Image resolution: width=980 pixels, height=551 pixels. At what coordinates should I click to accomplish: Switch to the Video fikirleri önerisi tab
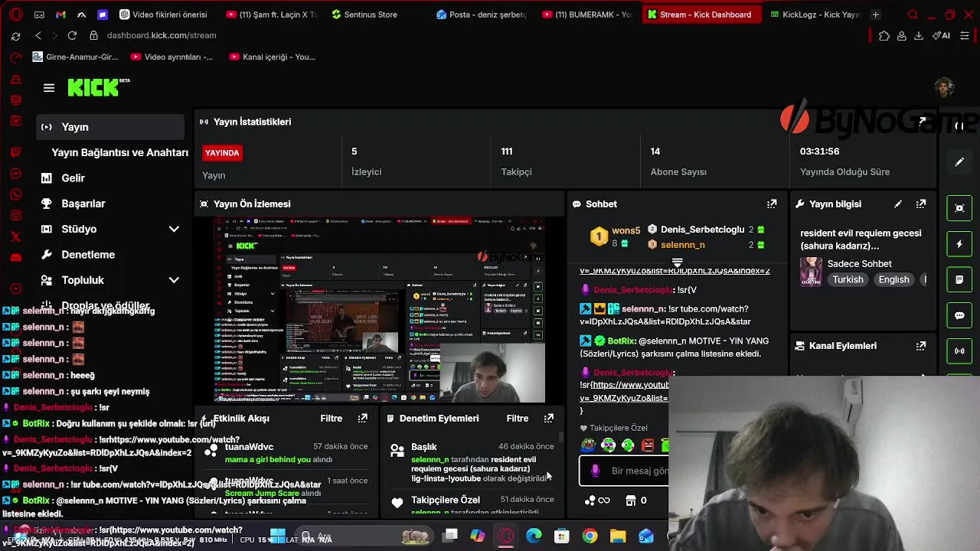click(x=163, y=15)
